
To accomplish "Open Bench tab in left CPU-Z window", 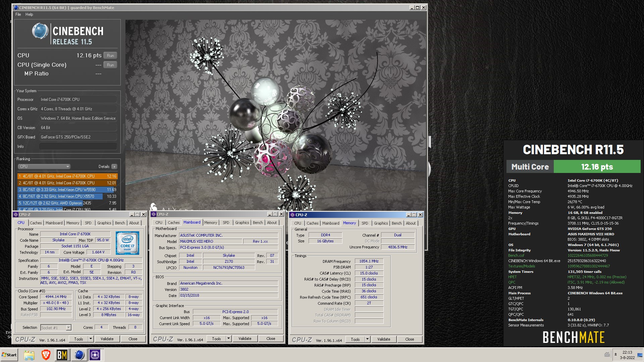I will point(120,223).
